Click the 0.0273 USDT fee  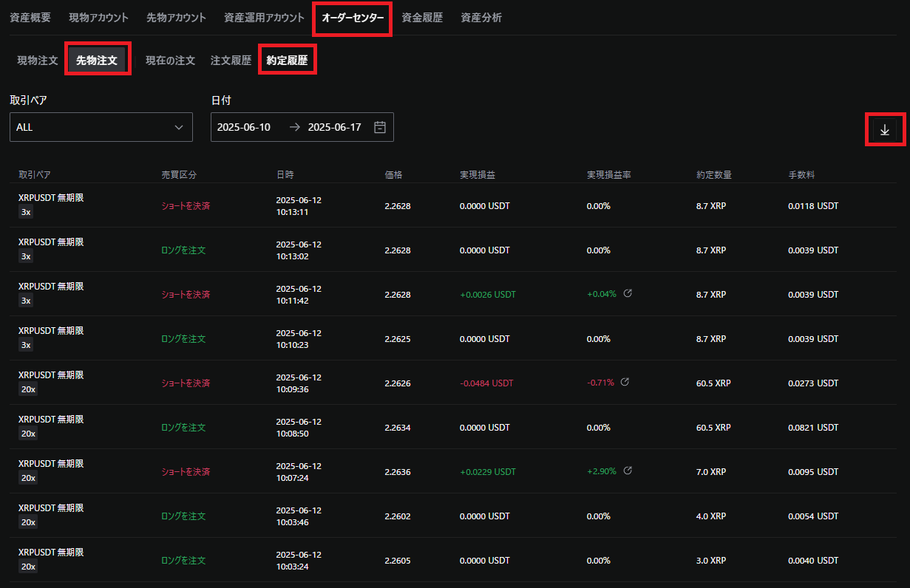813,383
